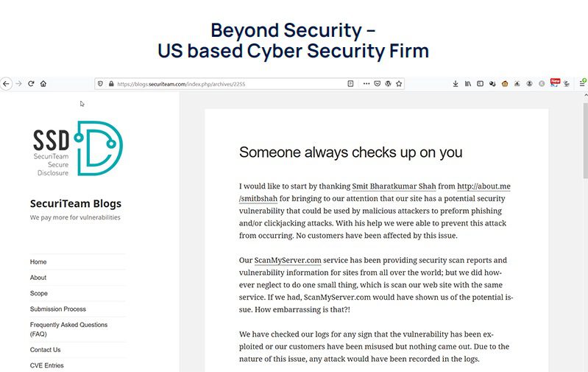The height and width of the screenshot is (372, 588).
Task: Go back using the browser back arrow
Action: [x=6, y=84]
